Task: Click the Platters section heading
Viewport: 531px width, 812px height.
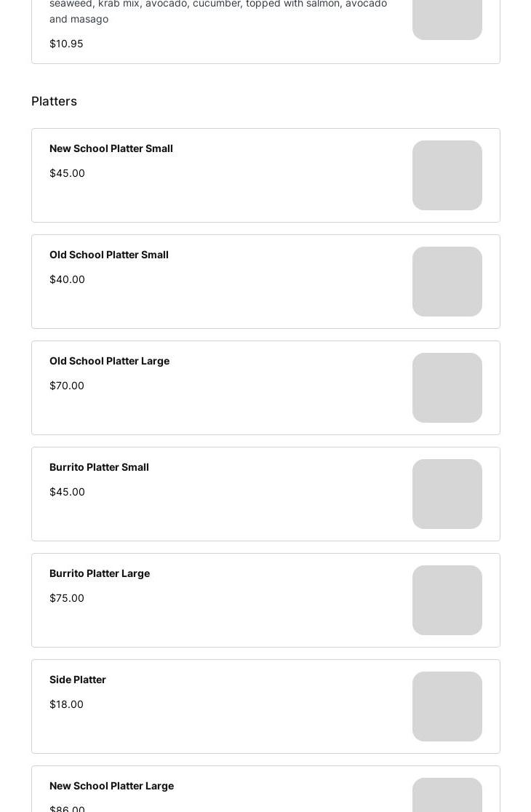Action: click(x=54, y=101)
